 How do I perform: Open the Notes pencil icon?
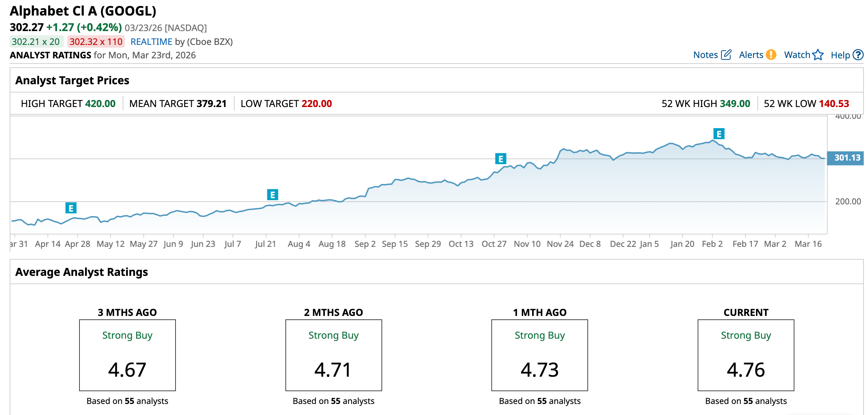click(726, 55)
